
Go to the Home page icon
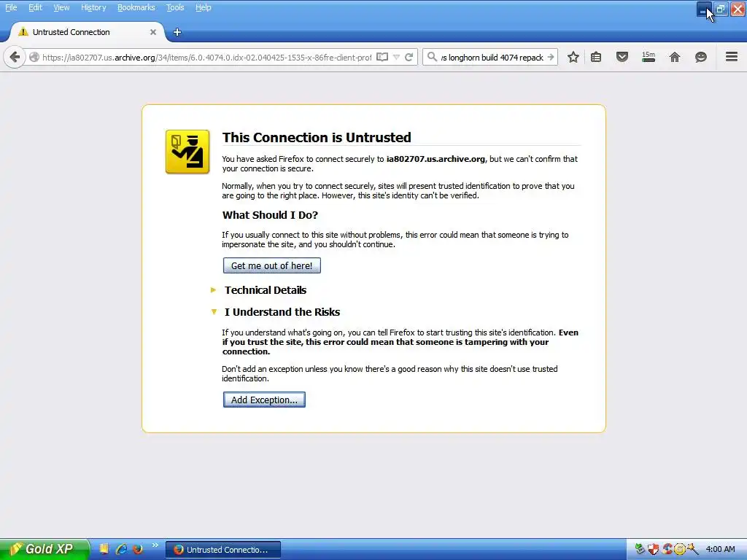pos(675,57)
